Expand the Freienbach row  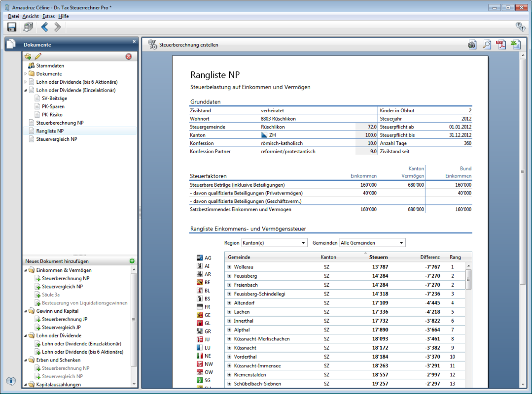(229, 285)
